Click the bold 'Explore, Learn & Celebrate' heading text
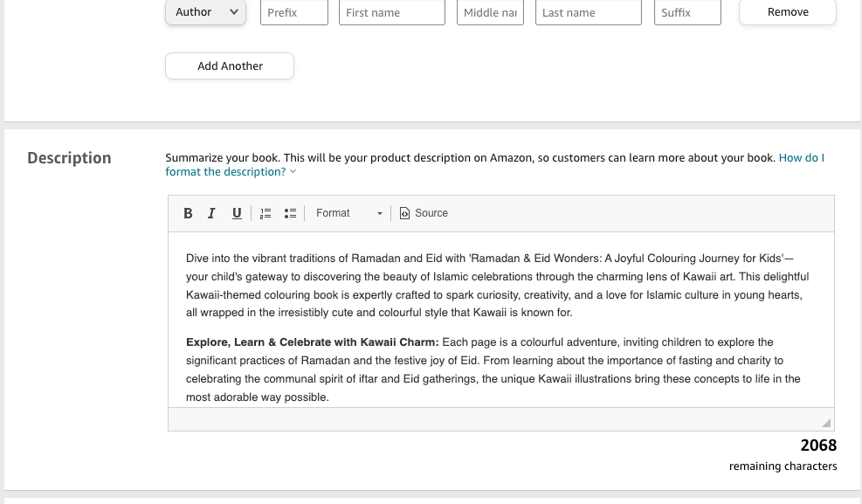Viewport: 862px width, 504px height. click(313, 342)
